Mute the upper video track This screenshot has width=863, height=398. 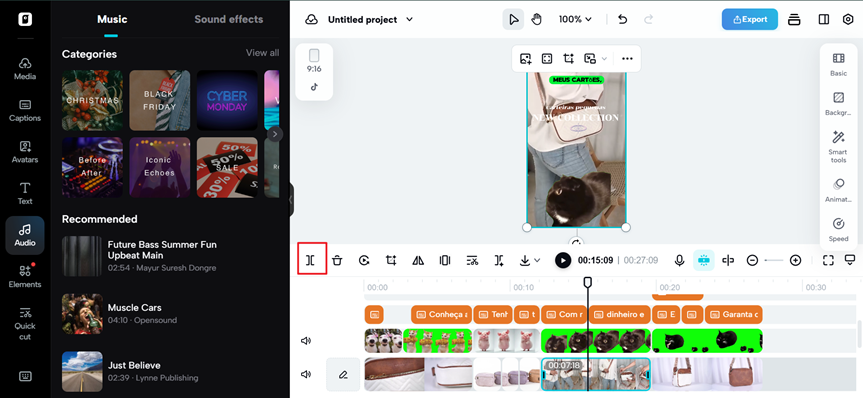[x=305, y=341]
